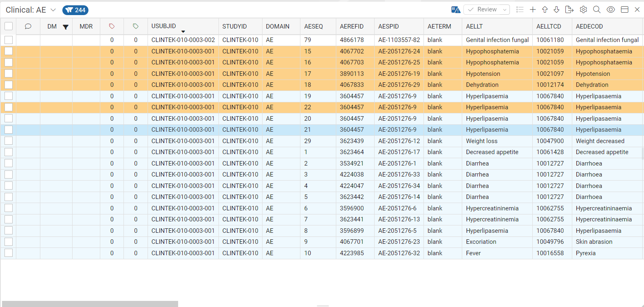Switch layout with the panel window icon
644x307 pixels.
(624, 10)
